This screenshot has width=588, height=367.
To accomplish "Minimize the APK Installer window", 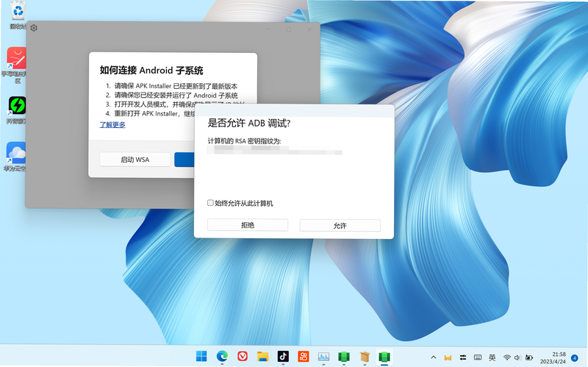I will 268,29.
